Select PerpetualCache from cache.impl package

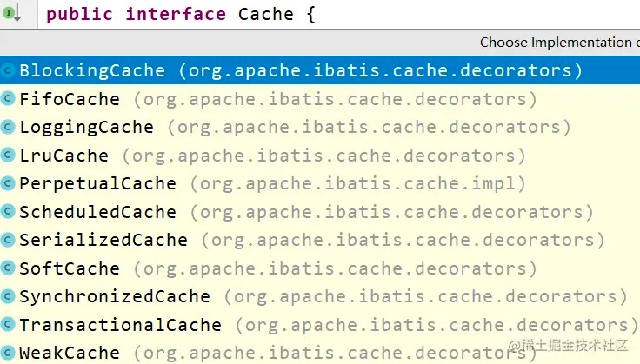coord(97,184)
